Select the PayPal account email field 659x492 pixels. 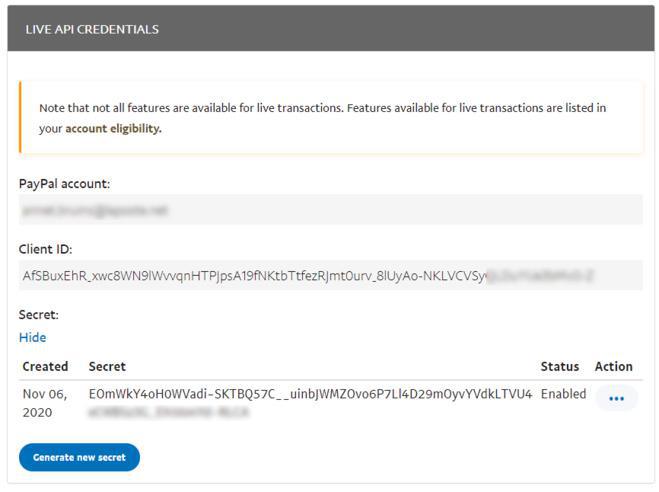coord(330,210)
